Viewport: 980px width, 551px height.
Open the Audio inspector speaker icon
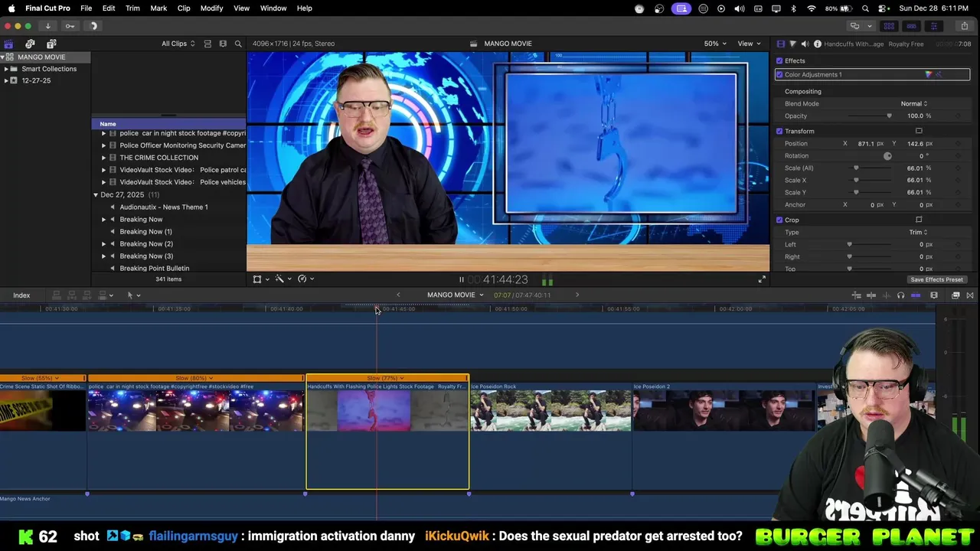[805, 44]
